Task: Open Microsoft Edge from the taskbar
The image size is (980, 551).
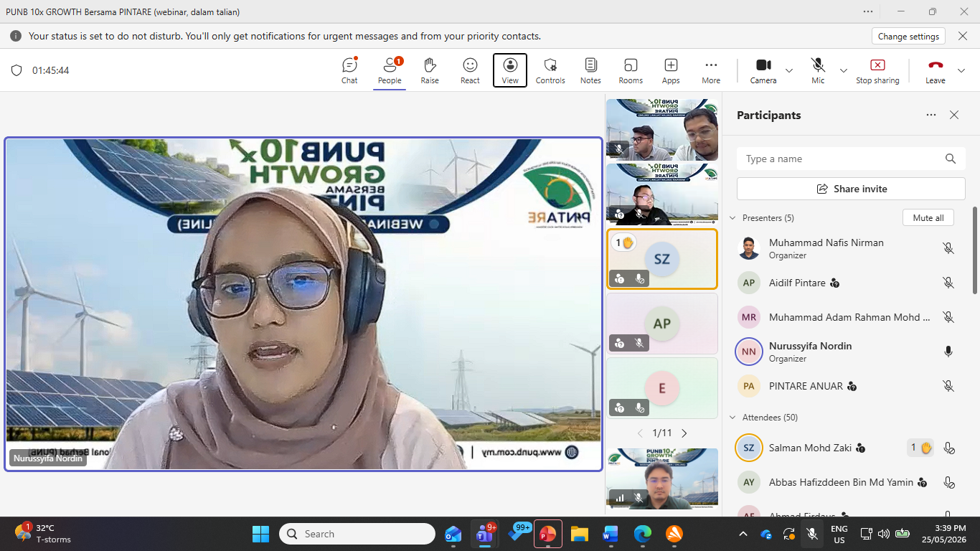Action: (x=642, y=534)
